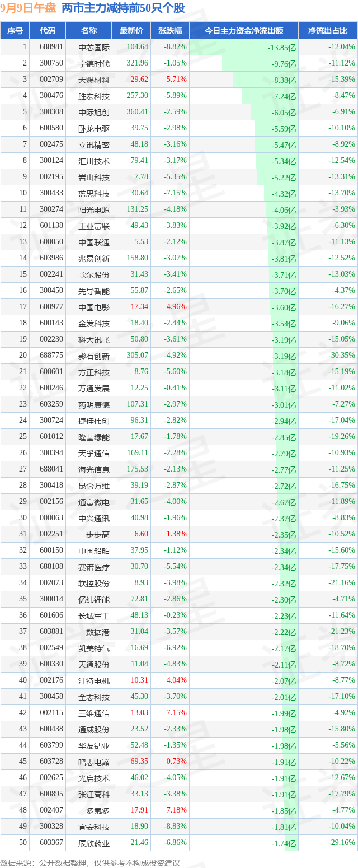Image resolution: width=358 pixels, height=868 pixels.
Task: Select stock name 方正科技
Action: click(x=94, y=372)
